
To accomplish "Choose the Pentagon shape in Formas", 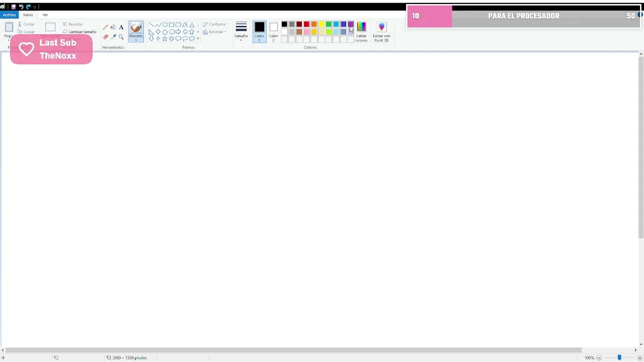I will coord(165,32).
